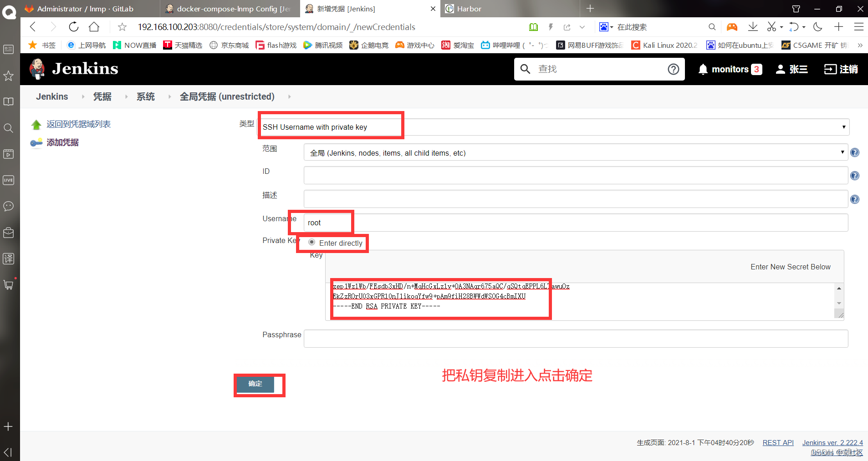Open a new browser tab
Image resolution: width=868 pixels, height=461 pixels.
point(590,9)
